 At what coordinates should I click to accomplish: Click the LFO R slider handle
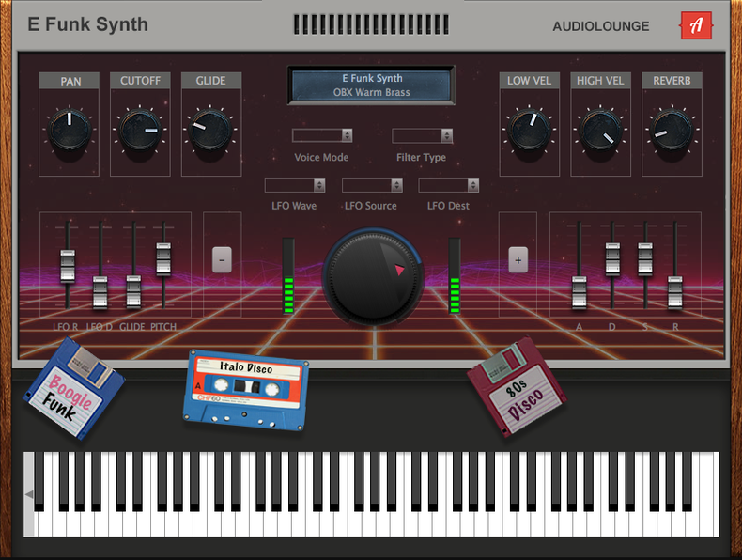point(67,265)
